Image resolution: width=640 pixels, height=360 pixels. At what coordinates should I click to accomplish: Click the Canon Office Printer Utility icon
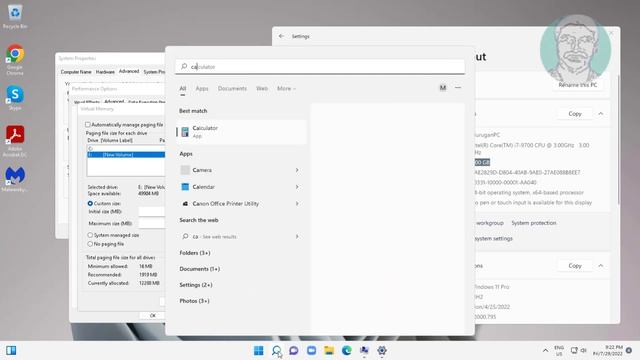(x=185, y=203)
